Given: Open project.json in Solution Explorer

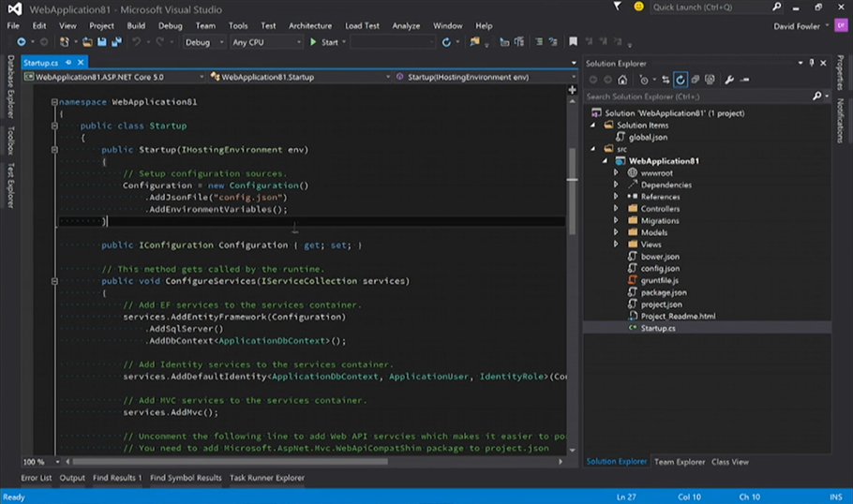Looking at the screenshot, I should point(661,304).
